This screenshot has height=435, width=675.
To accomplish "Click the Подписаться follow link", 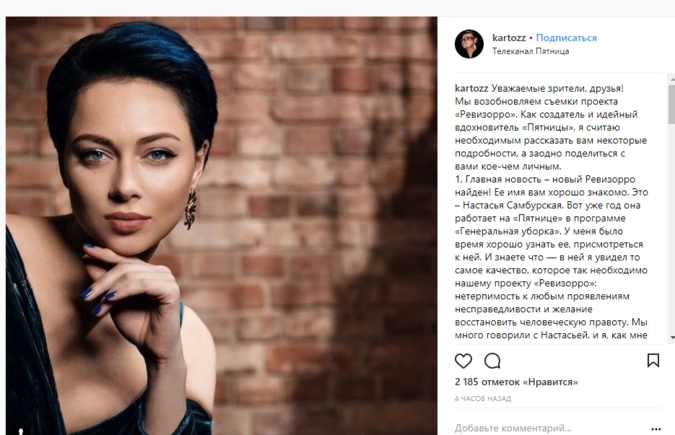I will click(567, 38).
